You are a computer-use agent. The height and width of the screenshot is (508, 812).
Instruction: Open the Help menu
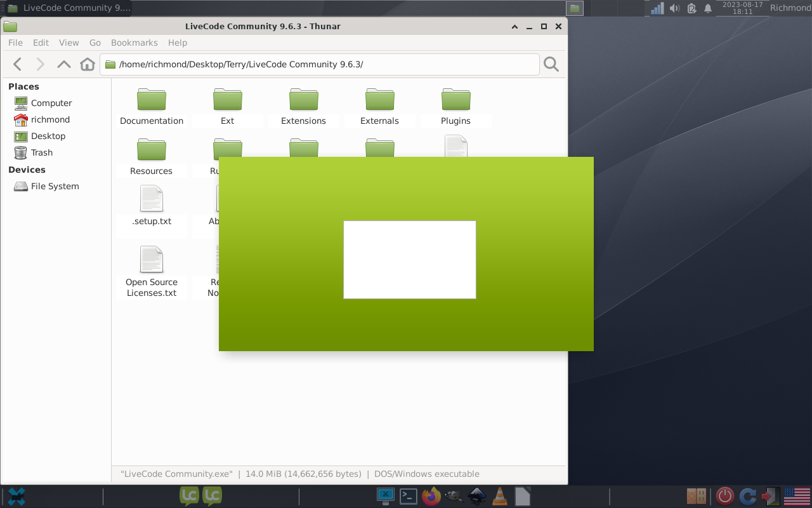(178, 43)
